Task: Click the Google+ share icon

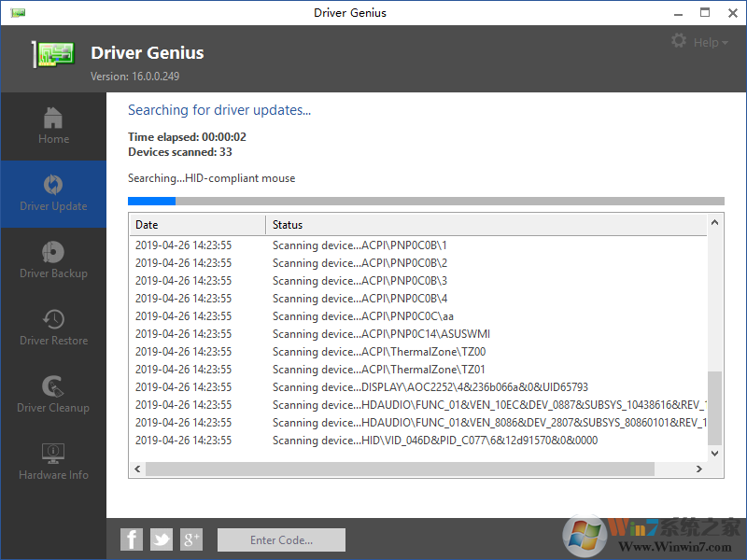Action: coord(190,539)
